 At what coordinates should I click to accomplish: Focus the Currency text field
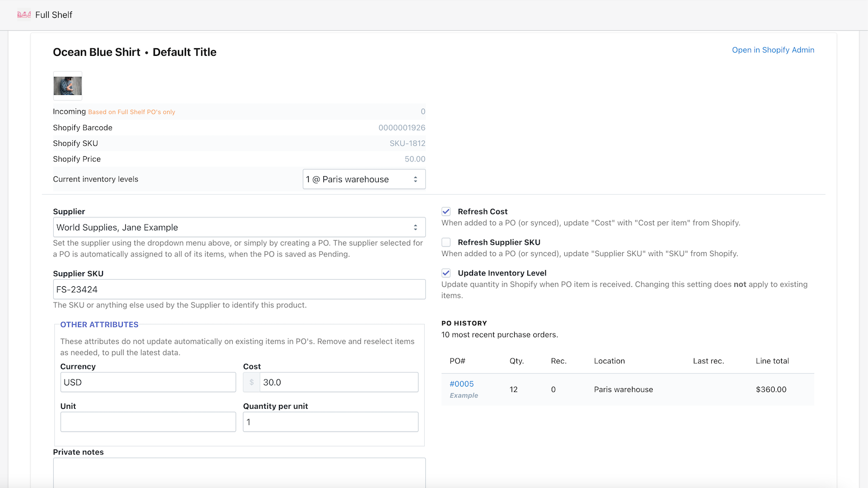(148, 382)
